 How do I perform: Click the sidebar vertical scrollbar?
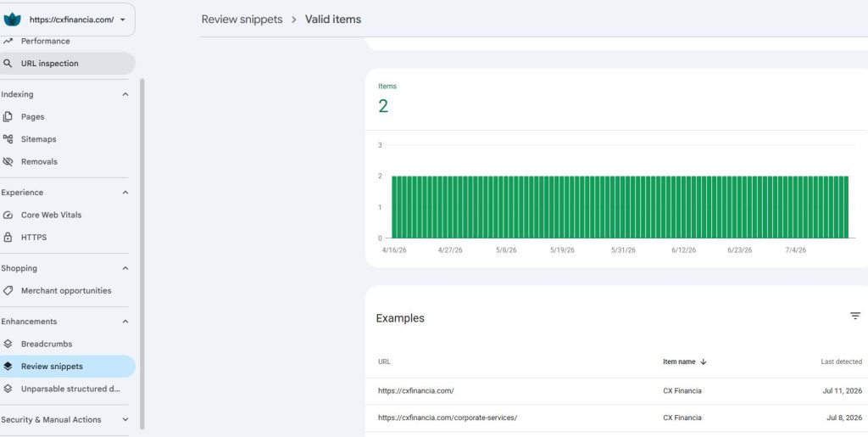(142, 254)
